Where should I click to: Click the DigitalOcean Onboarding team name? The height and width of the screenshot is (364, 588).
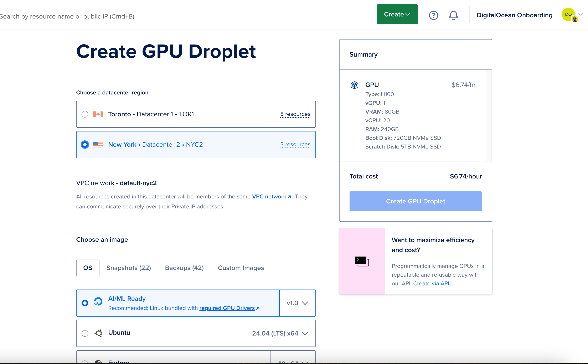(515, 15)
